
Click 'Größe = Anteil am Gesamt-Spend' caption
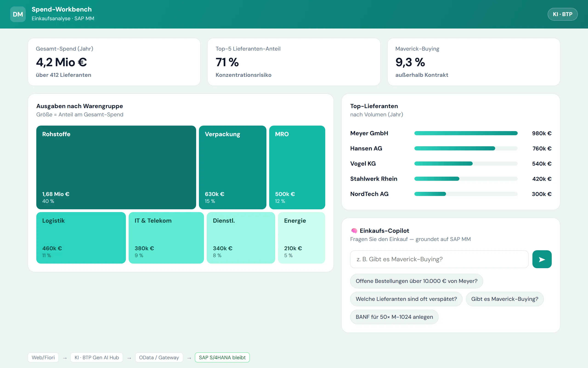[x=80, y=115]
